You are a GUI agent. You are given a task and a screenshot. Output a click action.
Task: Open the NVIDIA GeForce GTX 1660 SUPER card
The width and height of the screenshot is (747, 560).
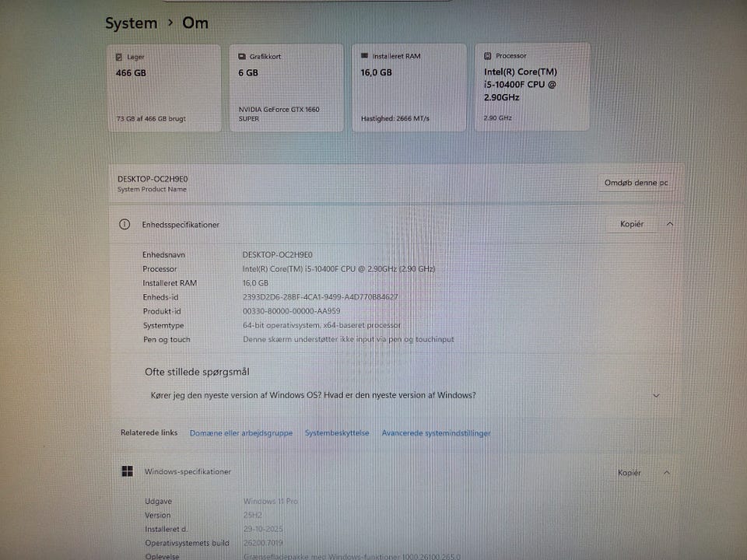(x=286, y=88)
